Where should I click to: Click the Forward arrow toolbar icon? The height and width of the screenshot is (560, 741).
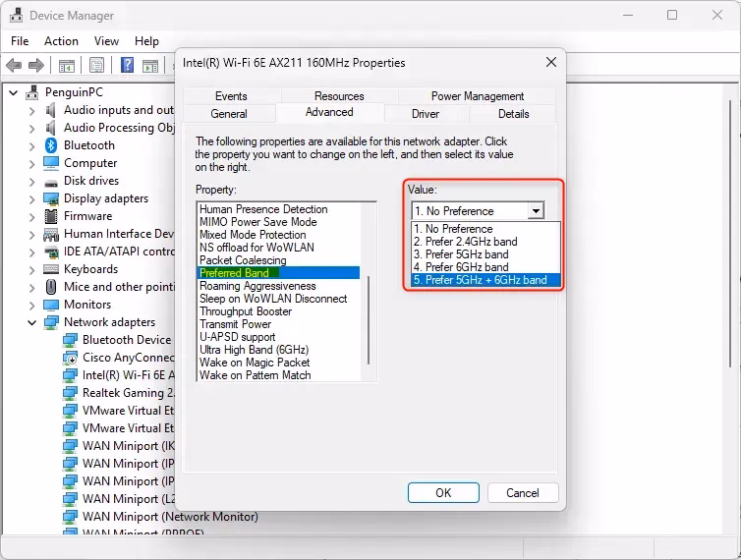pos(36,66)
